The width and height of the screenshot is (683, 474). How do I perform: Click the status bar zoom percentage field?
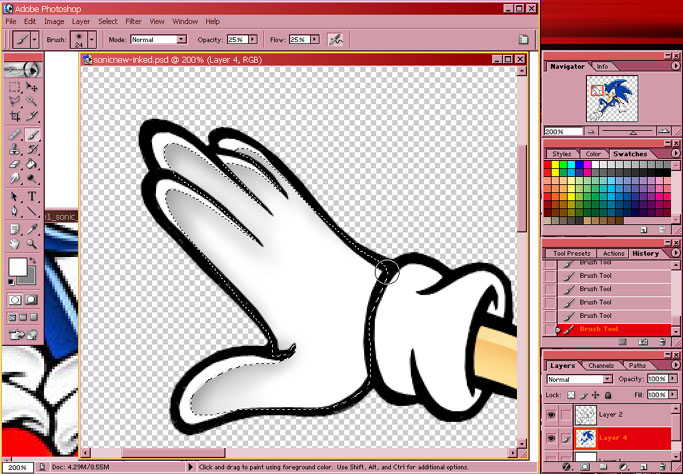pos(17,467)
